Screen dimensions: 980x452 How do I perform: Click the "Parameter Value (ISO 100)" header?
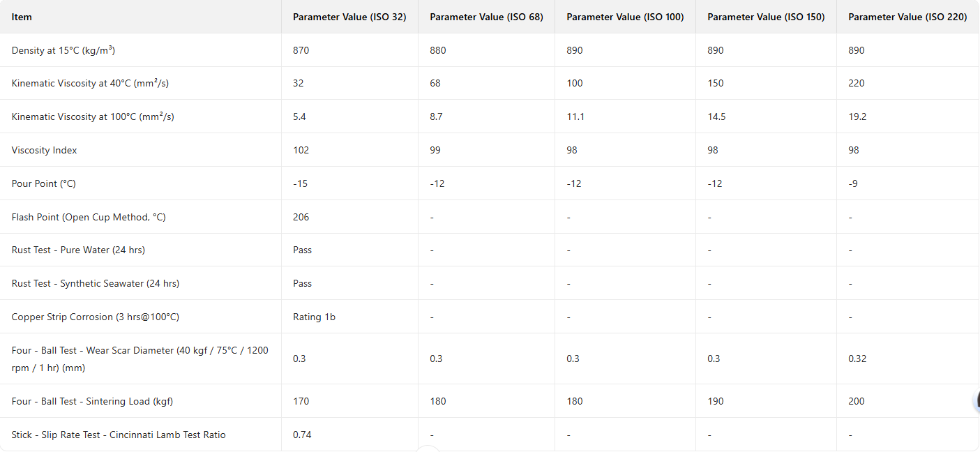tap(625, 17)
